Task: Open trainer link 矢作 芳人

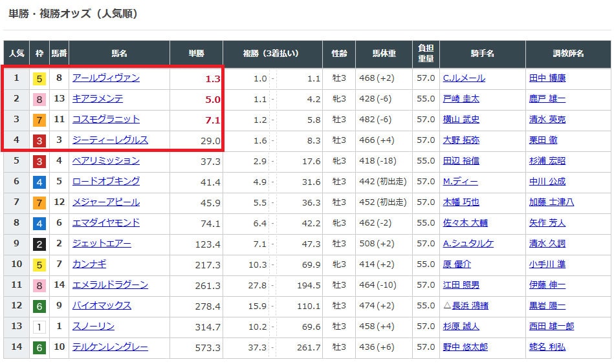Action: (x=547, y=223)
